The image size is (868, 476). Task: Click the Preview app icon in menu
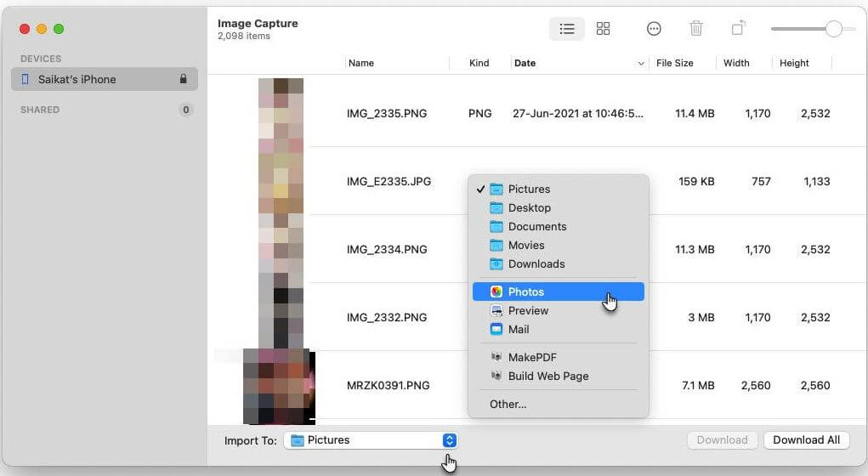point(496,310)
